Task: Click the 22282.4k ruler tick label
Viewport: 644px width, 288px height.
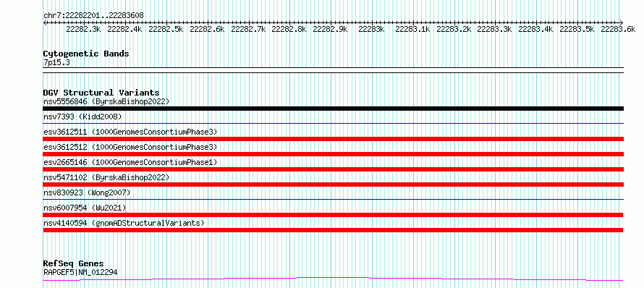Action: click(x=124, y=29)
